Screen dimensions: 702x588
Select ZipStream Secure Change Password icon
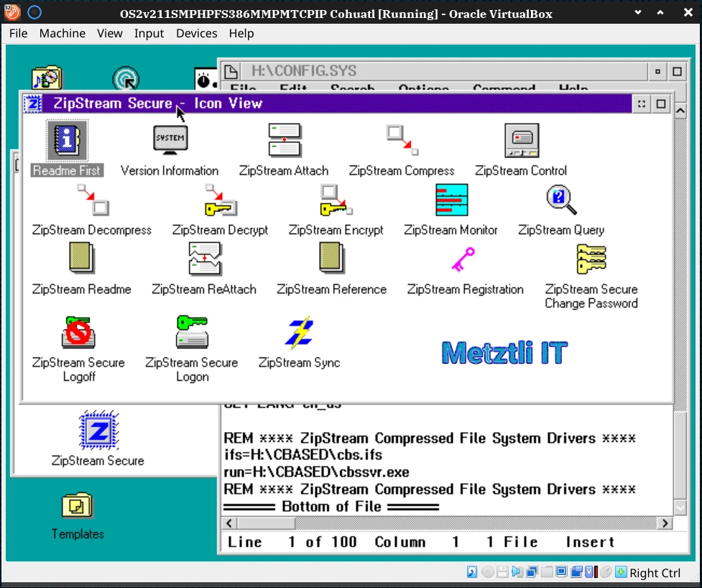(591, 259)
